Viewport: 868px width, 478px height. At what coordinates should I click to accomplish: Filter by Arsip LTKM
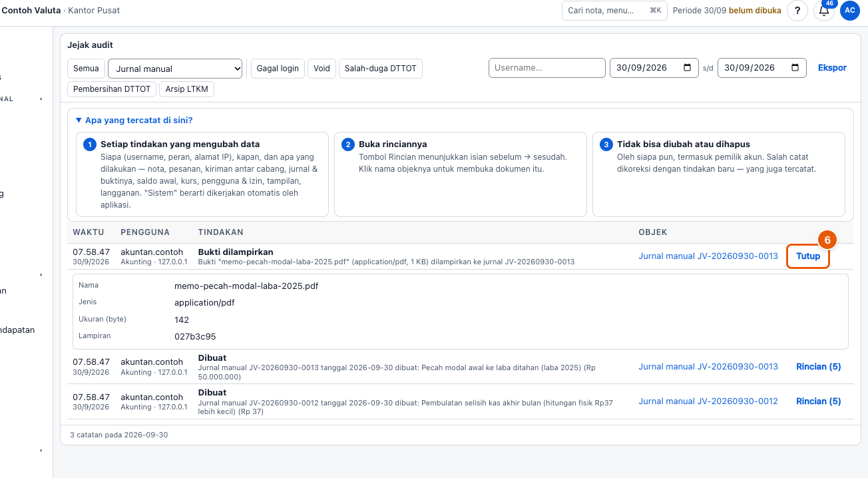pyautogui.click(x=187, y=89)
